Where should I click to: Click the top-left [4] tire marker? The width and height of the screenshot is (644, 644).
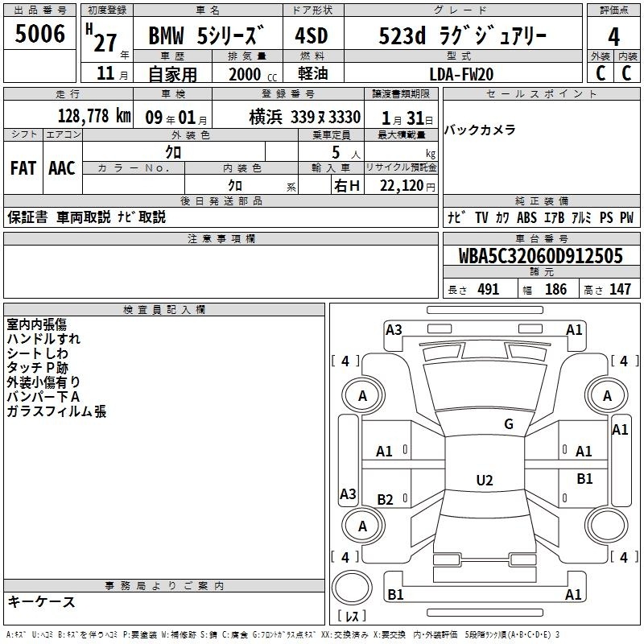pyautogui.click(x=345, y=361)
